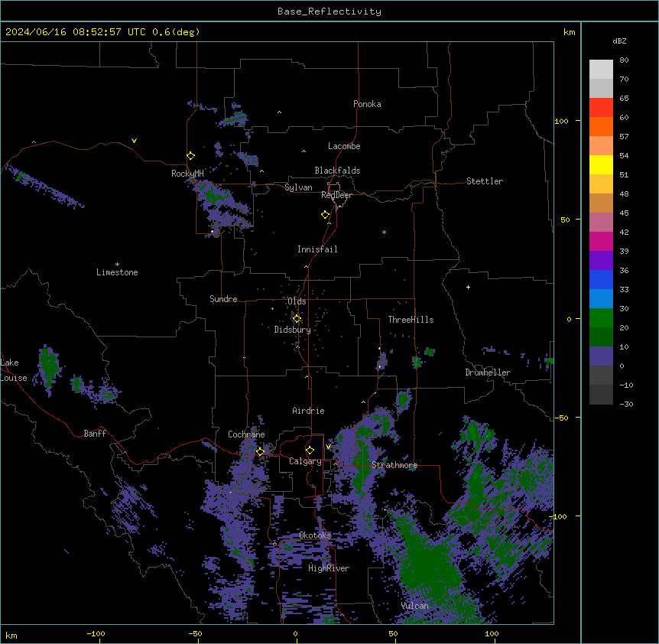Select the purple 39-36 dBZ legend swatch
Image resolution: width=659 pixels, height=644 pixels.
601,261
